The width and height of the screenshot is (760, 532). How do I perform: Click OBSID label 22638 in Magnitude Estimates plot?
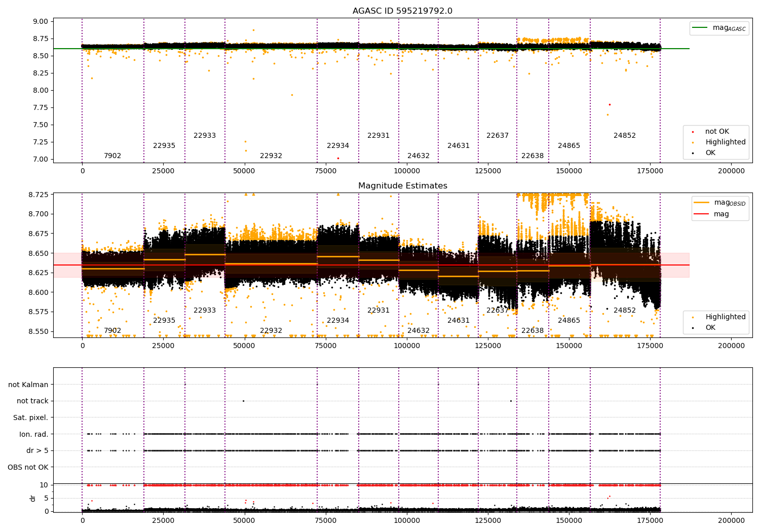click(x=533, y=331)
